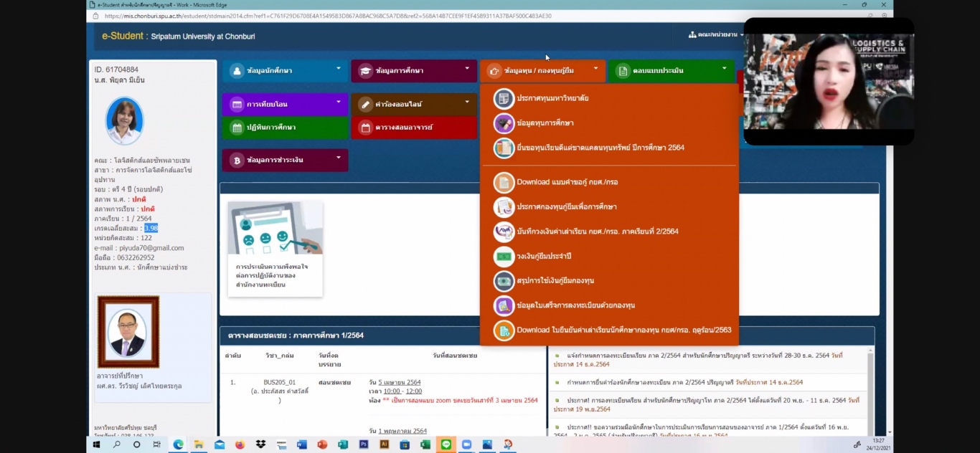The width and height of the screenshot is (980, 453).
Task: Expand the คำร้องออนไลน์ dropdown arrow
Action: (467, 102)
